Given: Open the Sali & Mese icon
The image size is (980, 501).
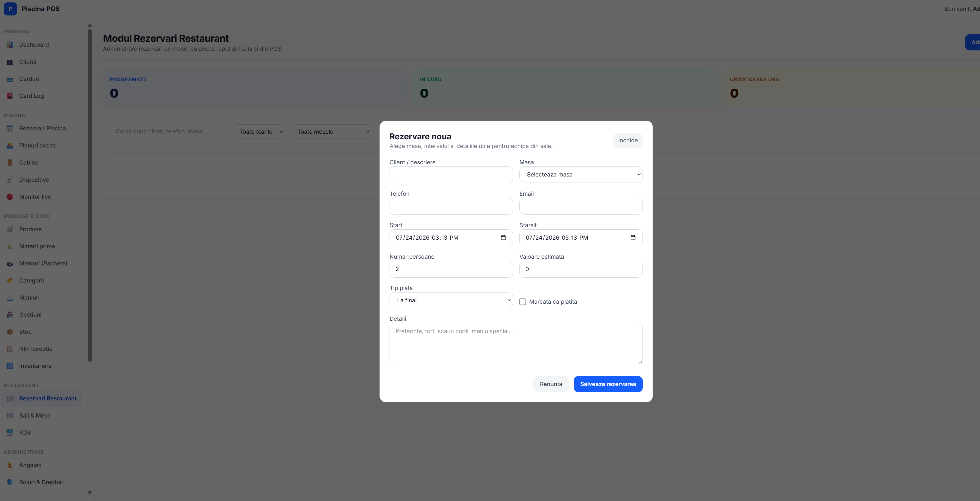Looking at the screenshot, I should 10,416.
